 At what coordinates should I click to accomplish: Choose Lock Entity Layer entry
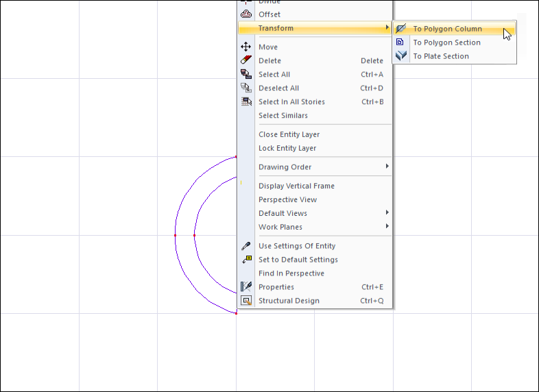click(315, 148)
